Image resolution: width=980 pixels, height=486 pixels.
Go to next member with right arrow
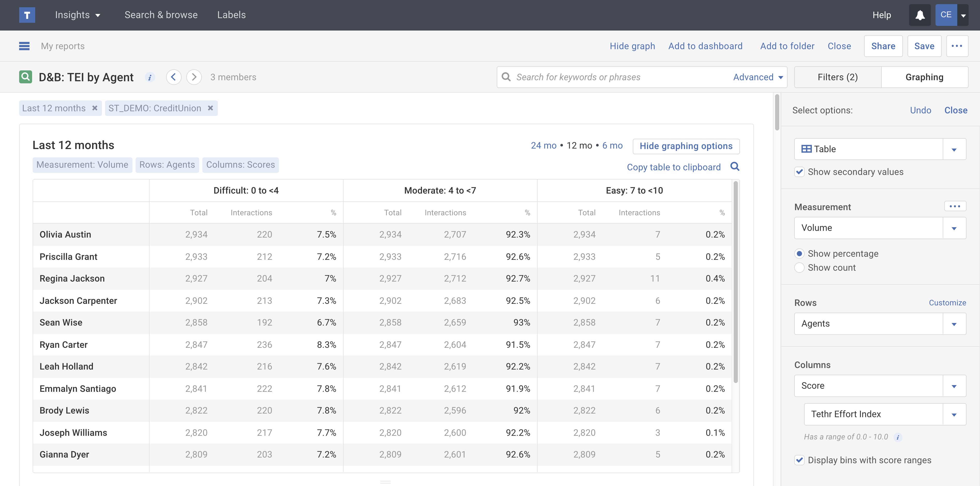[194, 77]
